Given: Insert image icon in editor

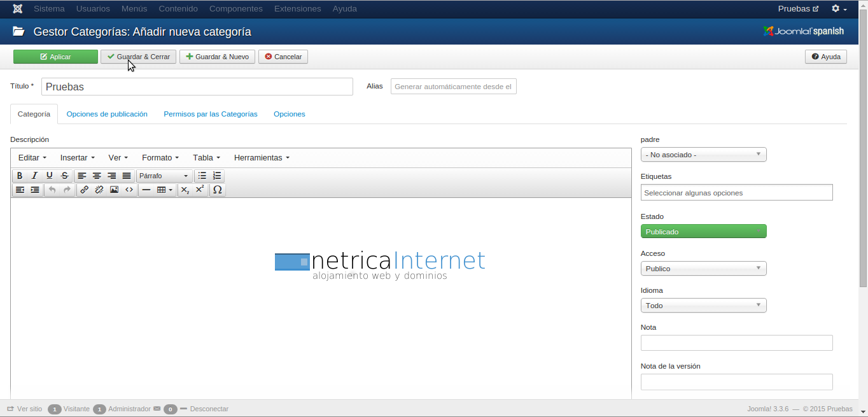Looking at the screenshot, I should tap(115, 190).
